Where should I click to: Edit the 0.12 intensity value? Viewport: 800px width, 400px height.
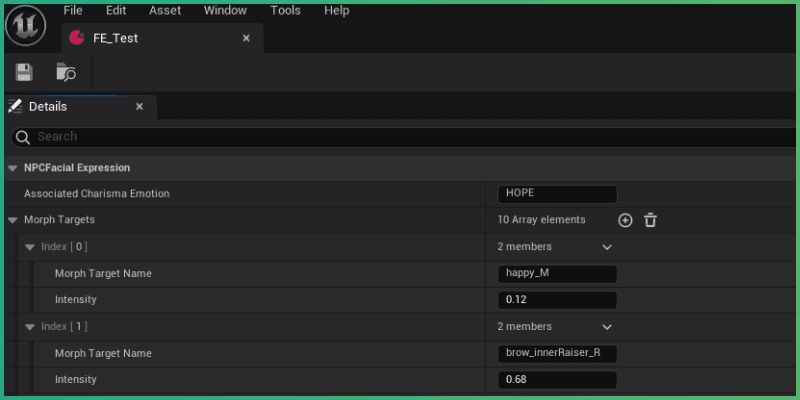click(557, 300)
